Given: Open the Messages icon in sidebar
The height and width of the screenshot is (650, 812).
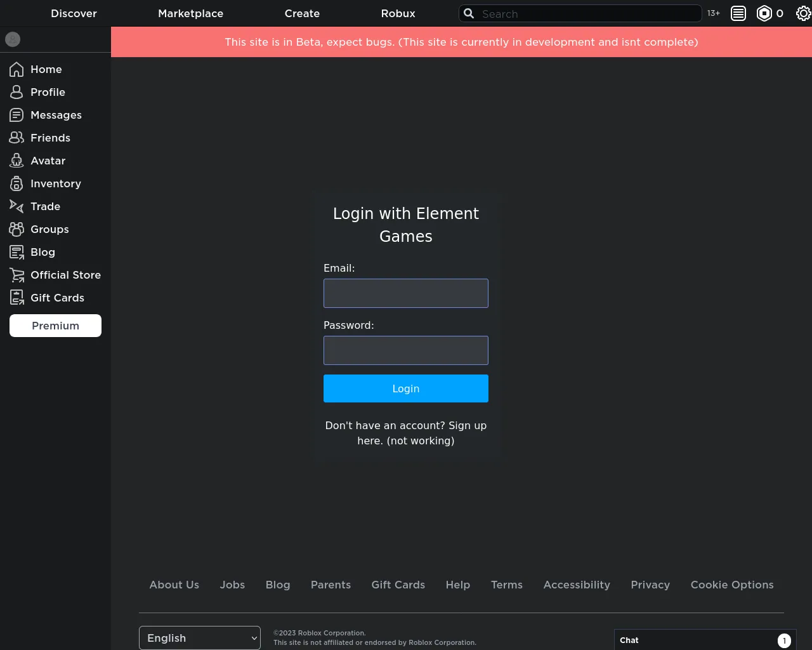Looking at the screenshot, I should (16, 115).
